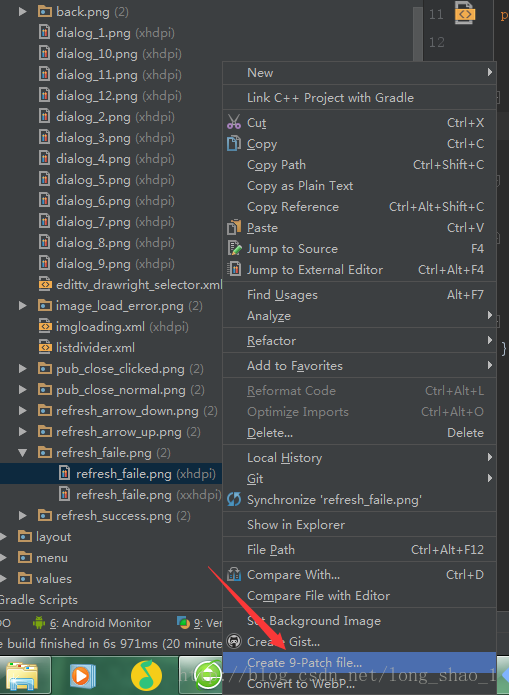This screenshot has height=695, width=509.
Task: Click the Jump to Source pencil icon
Action: tap(234, 248)
